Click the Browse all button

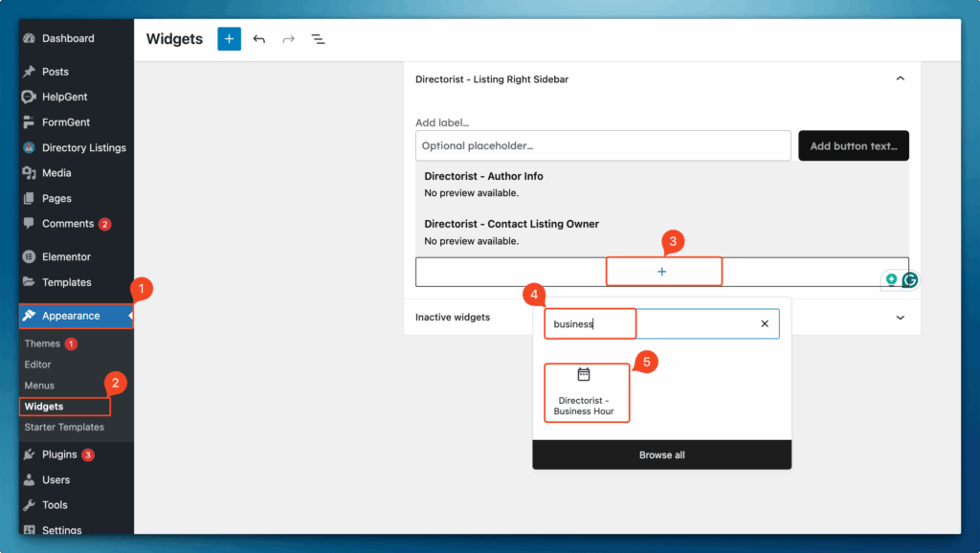coord(661,454)
